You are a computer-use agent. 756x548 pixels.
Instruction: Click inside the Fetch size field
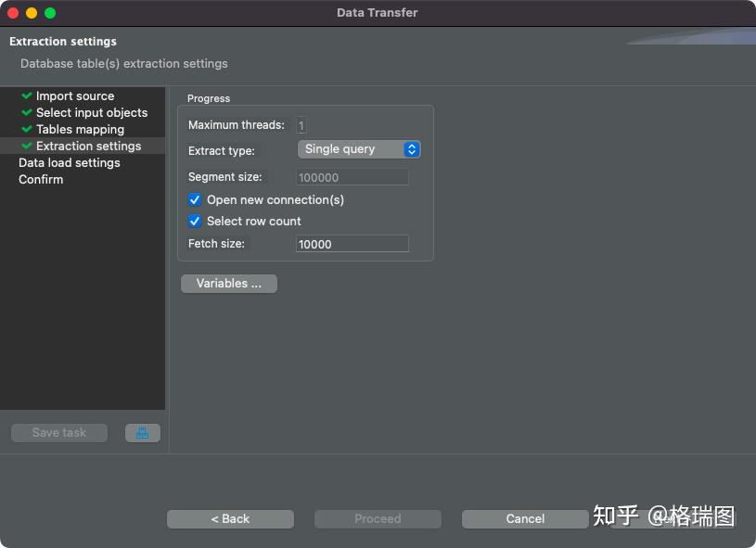[x=351, y=243]
